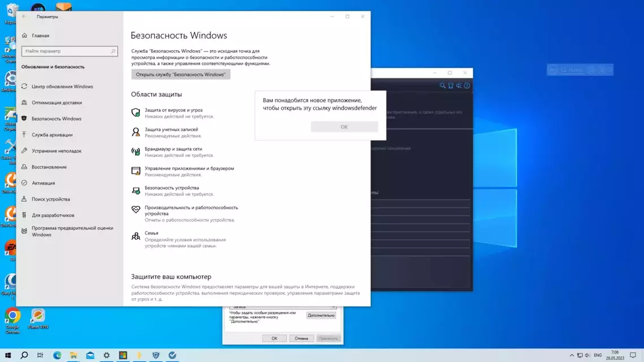Click the tray volume icon
The image size is (644, 362).
pos(587,355)
